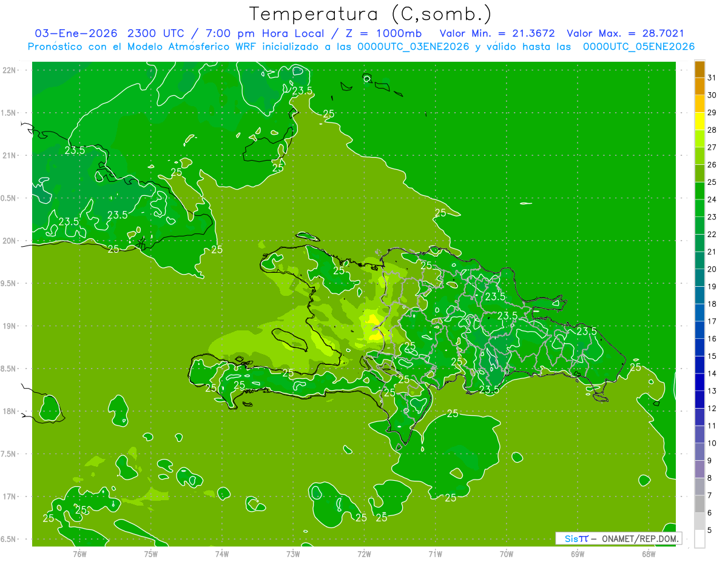Click the "Valor Max. = 28.7021" value
Image resolution: width=728 pixels, height=562 pixels.
(625, 33)
